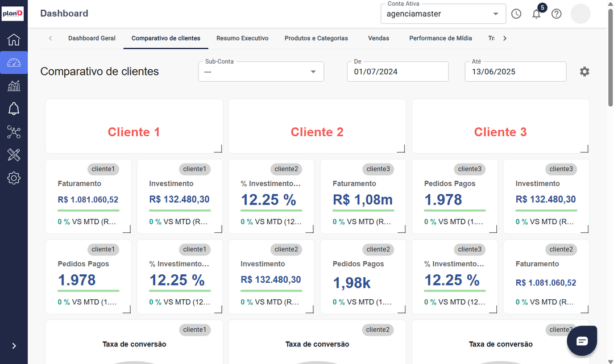Click resize handle on cliente1 Investimento card
The image size is (614, 364).
(x=218, y=229)
